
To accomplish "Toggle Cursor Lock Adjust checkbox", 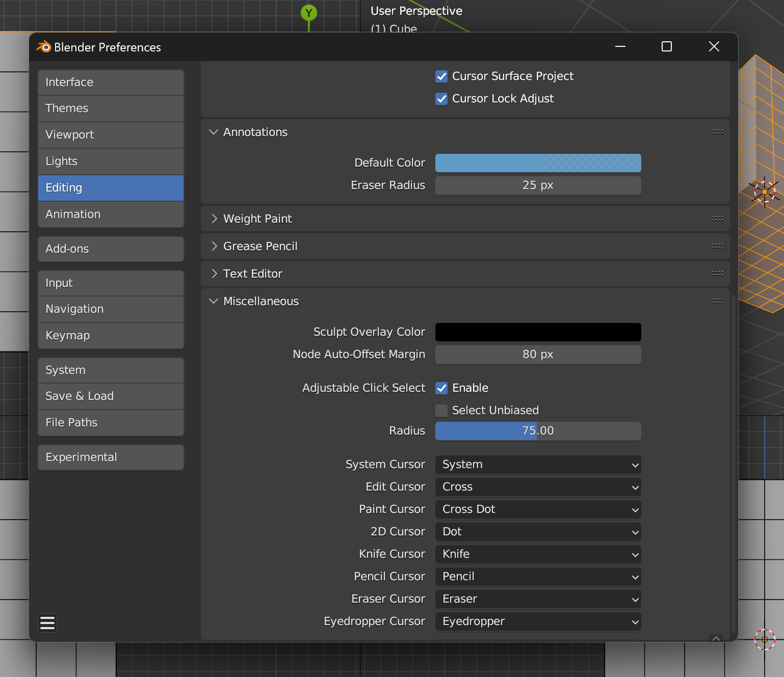I will (441, 99).
